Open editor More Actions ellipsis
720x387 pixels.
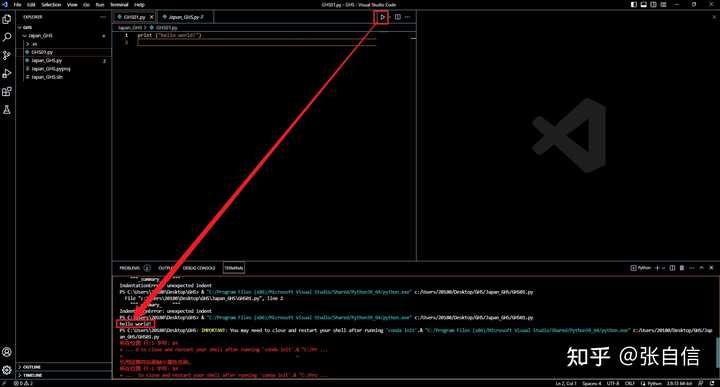tap(407, 17)
